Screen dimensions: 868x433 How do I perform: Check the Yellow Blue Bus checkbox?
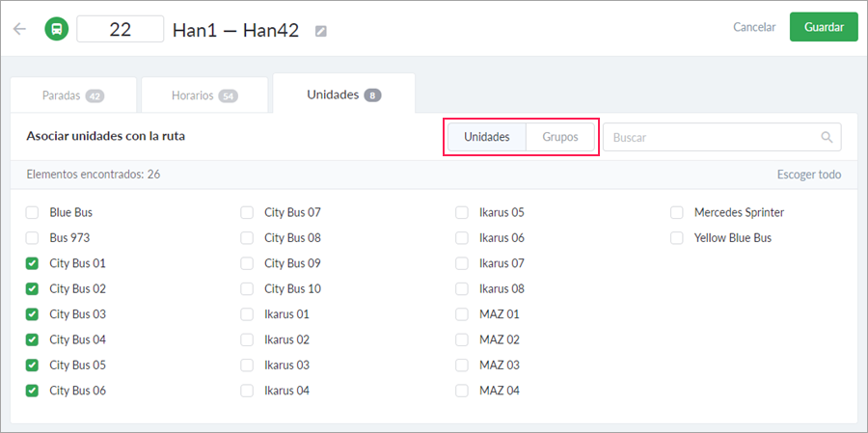[678, 237]
